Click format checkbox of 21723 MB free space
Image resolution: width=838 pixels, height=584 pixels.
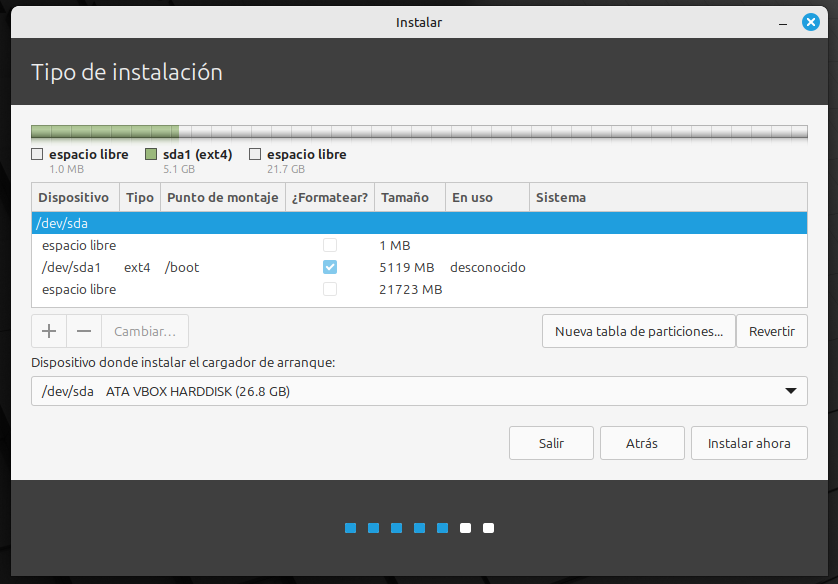coord(330,289)
